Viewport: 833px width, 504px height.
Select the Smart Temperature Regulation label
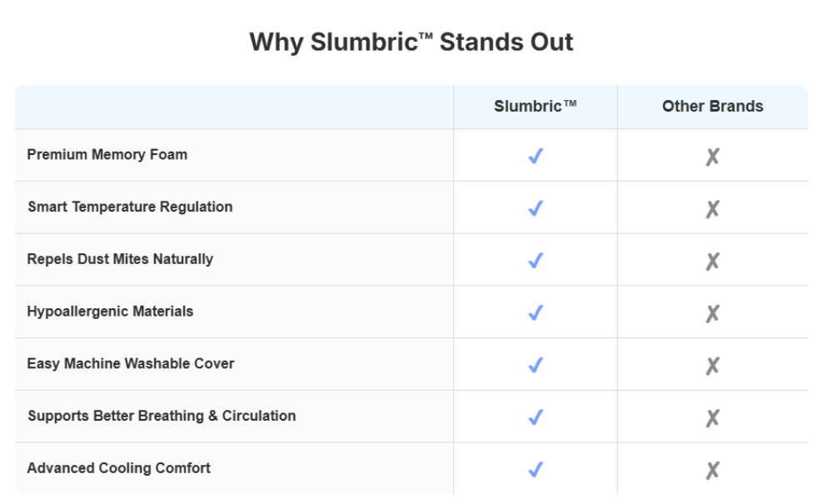[x=130, y=207]
